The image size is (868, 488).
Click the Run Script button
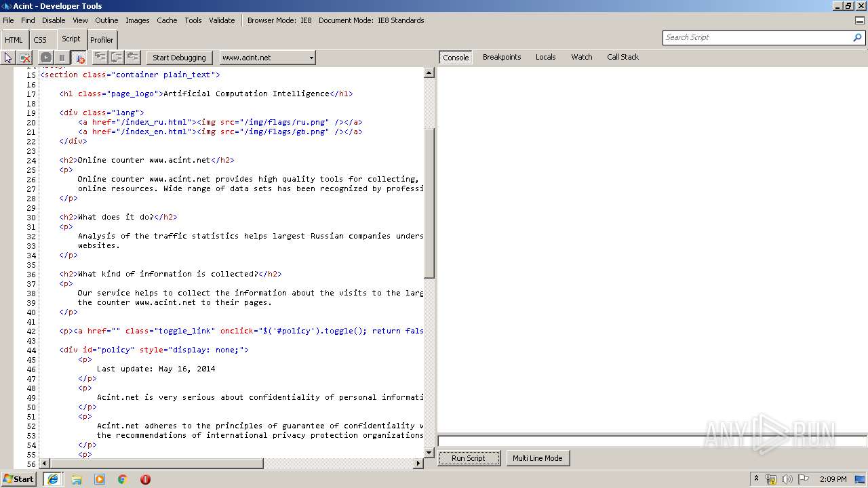click(x=469, y=458)
